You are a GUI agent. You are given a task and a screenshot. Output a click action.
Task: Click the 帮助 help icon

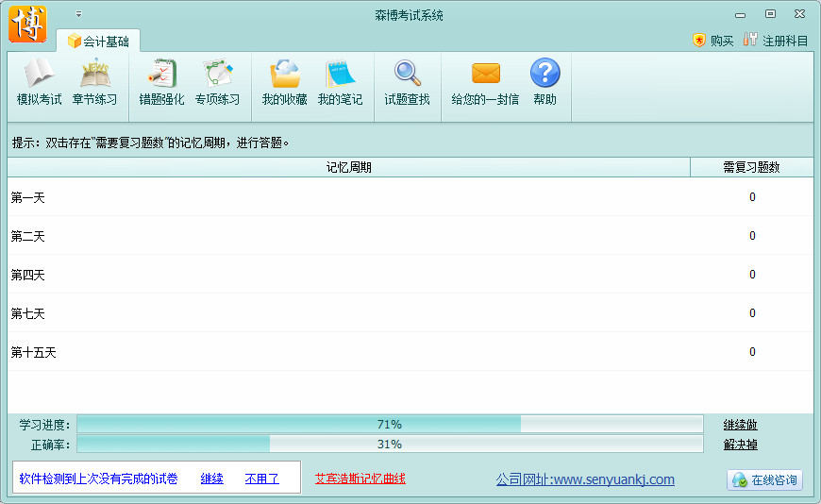pos(545,83)
